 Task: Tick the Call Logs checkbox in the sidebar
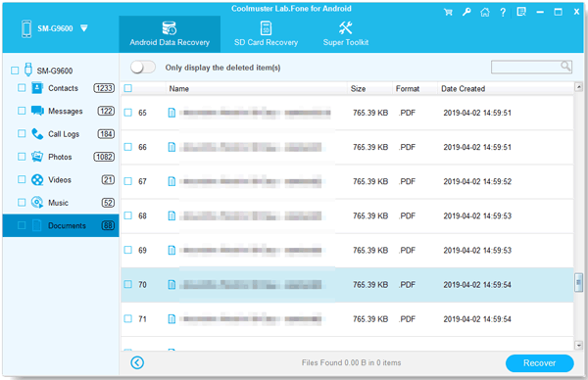22,133
